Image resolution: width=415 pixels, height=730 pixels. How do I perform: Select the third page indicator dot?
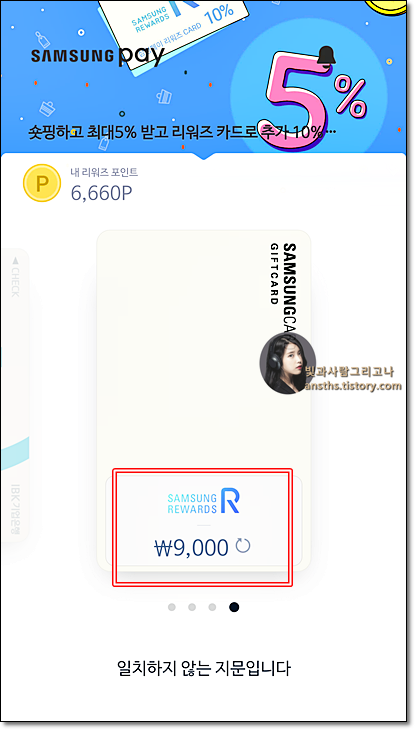(212, 607)
